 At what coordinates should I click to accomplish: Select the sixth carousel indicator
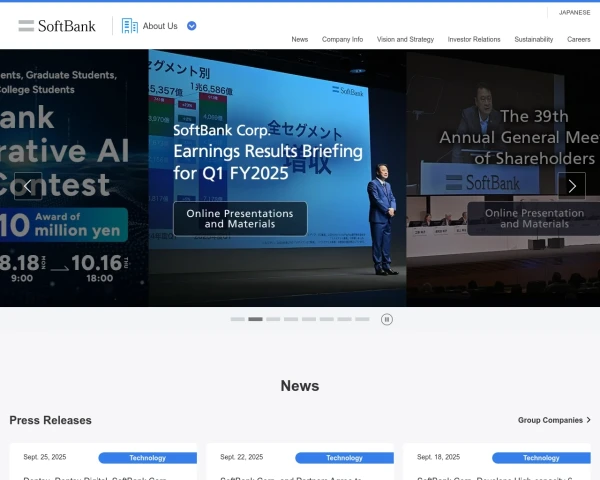pos(326,319)
